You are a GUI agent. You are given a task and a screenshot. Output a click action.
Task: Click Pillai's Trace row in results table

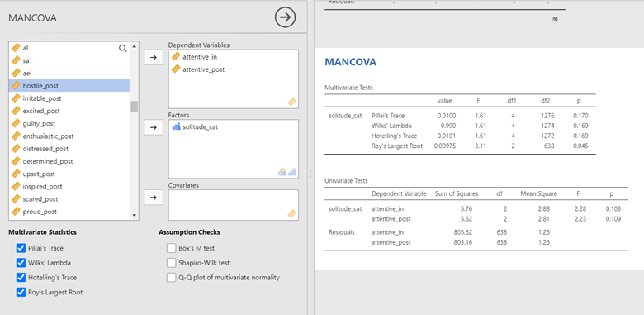(x=460, y=116)
